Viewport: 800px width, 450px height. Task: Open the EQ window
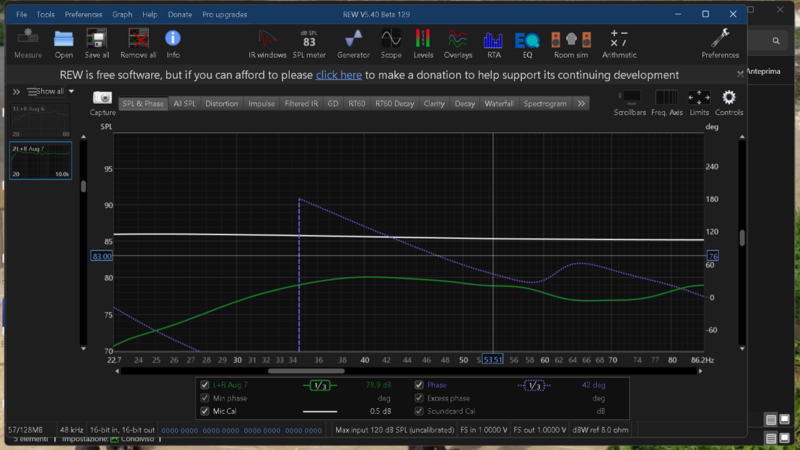[527, 43]
